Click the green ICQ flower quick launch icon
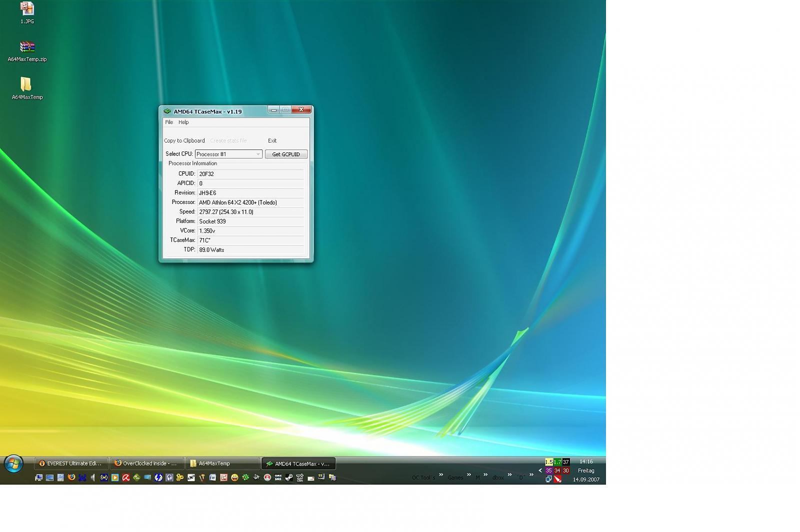The image size is (800, 532). (245, 477)
